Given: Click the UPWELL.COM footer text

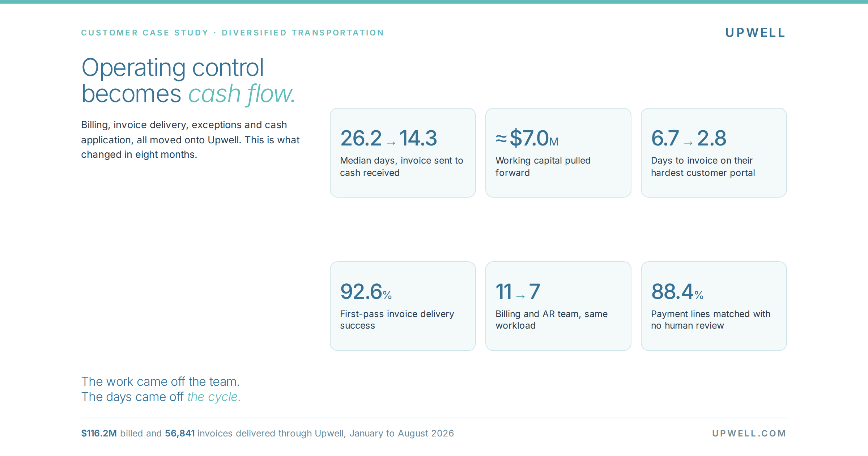Looking at the screenshot, I should click(749, 433).
